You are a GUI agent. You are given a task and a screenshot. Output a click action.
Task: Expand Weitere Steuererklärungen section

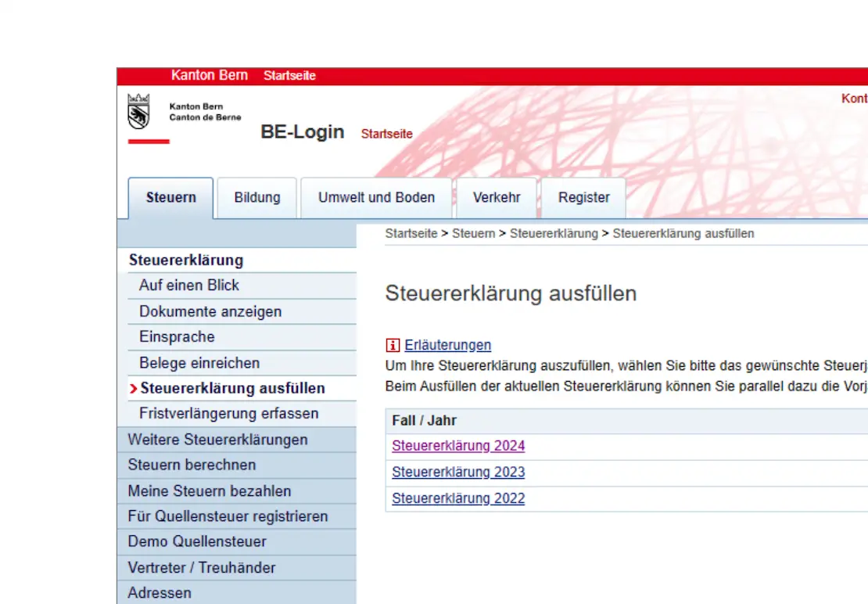(x=217, y=440)
